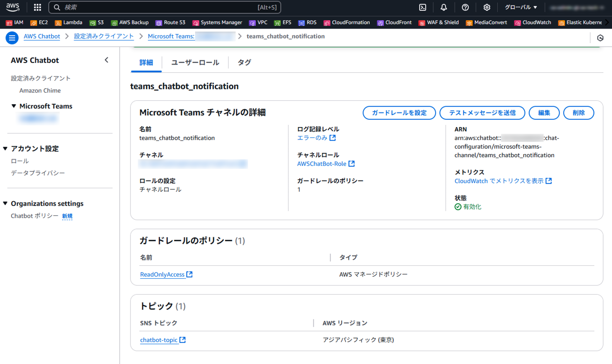The height and width of the screenshot is (364, 612).
Task: Collapse the Organizations settings section
Action: (5, 203)
